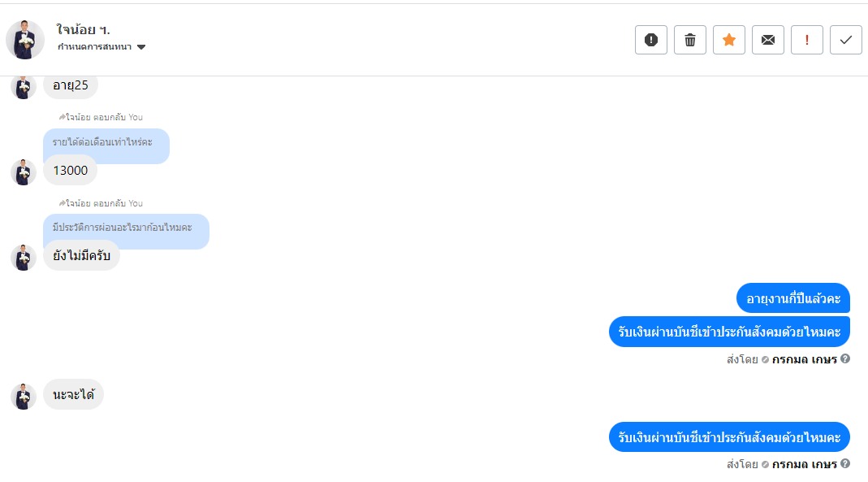Viewport: 868px width, 482px height.
Task: Mark conversation as done with checkmark
Action: click(846, 40)
